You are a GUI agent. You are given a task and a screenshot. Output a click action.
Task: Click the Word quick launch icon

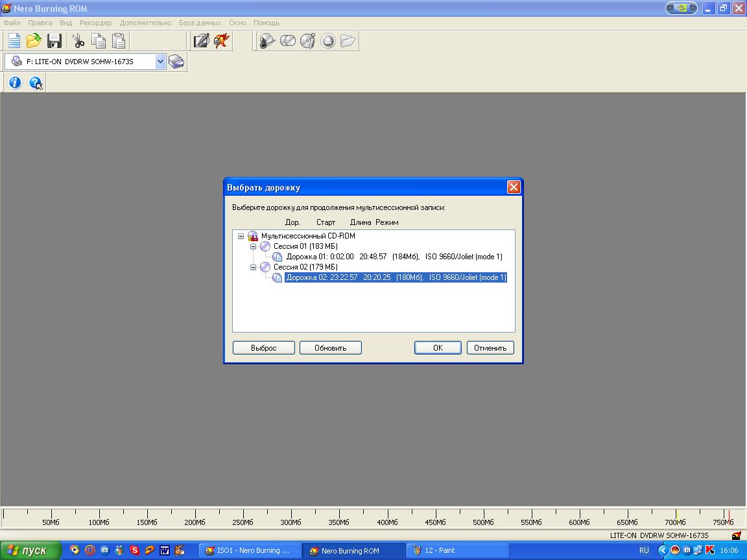pos(164,550)
